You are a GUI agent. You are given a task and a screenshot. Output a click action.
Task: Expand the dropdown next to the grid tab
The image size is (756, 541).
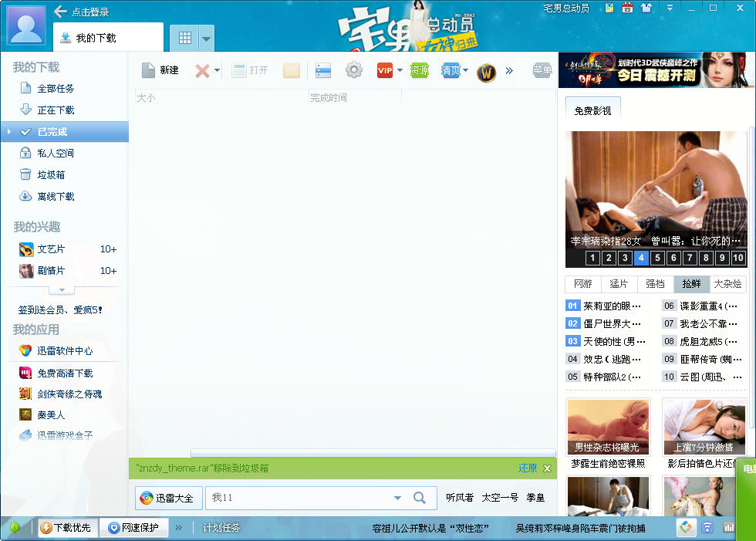[207, 39]
